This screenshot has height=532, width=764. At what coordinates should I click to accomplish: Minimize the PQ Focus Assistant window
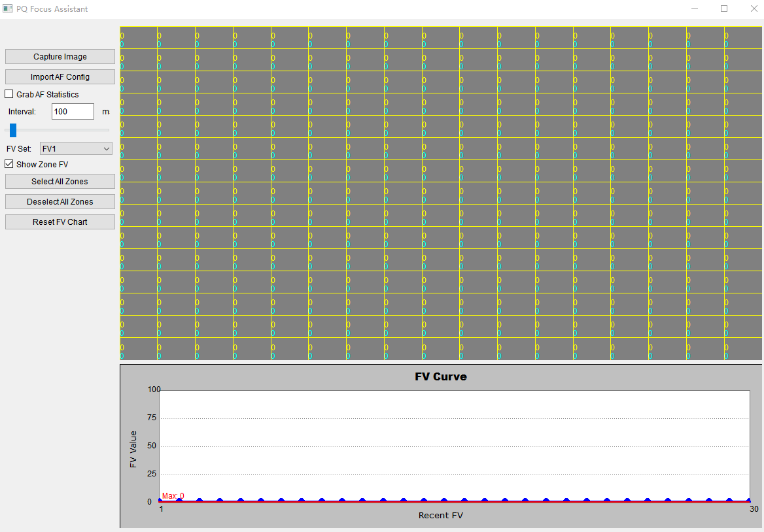pos(693,9)
